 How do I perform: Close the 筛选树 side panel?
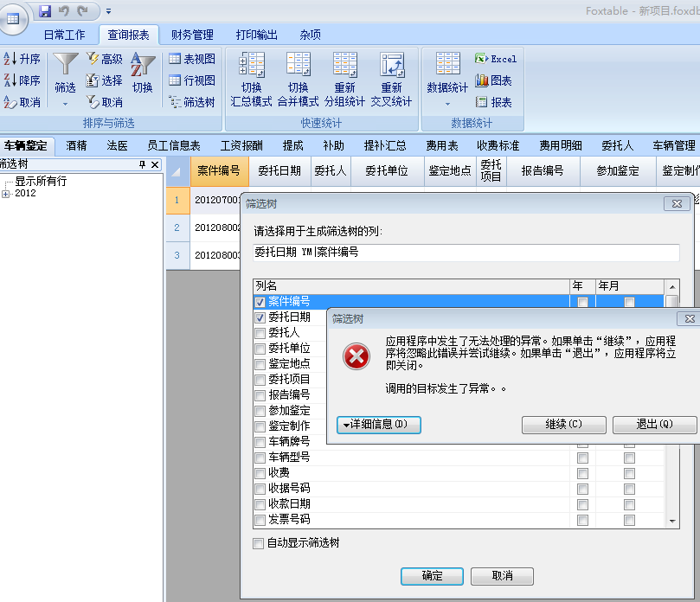coord(155,164)
